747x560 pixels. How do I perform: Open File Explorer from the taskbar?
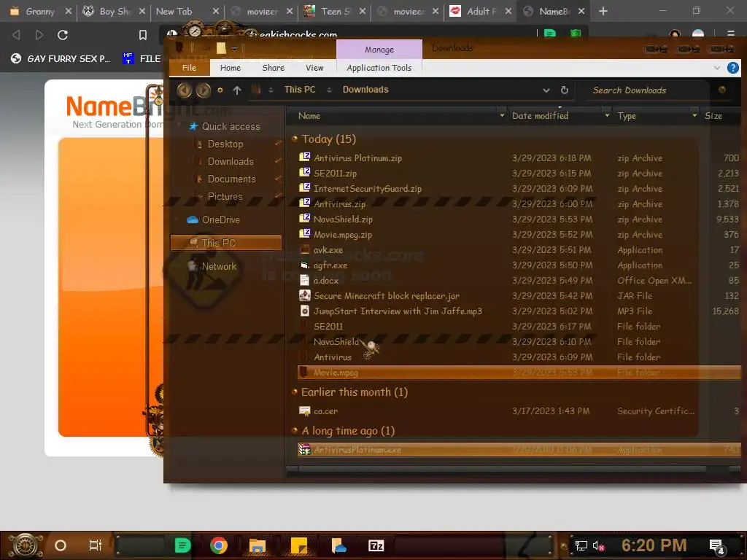pyautogui.click(x=258, y=545)
